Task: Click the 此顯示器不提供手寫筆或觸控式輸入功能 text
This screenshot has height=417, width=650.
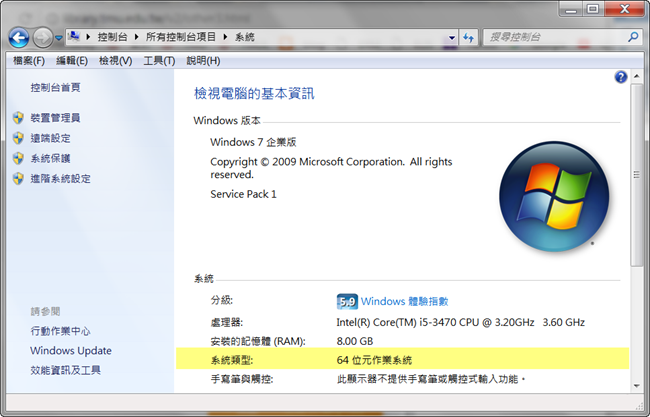Action: coord(431,379)
